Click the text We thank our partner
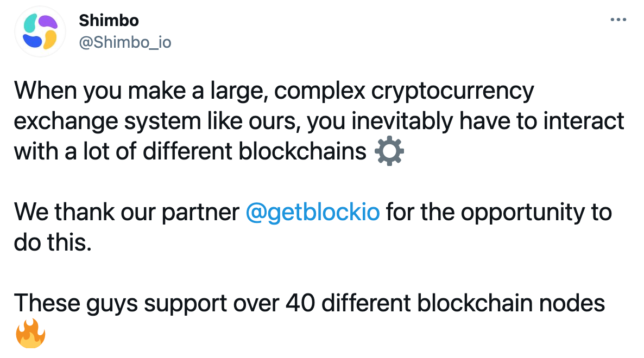 (x=127, y=212)
